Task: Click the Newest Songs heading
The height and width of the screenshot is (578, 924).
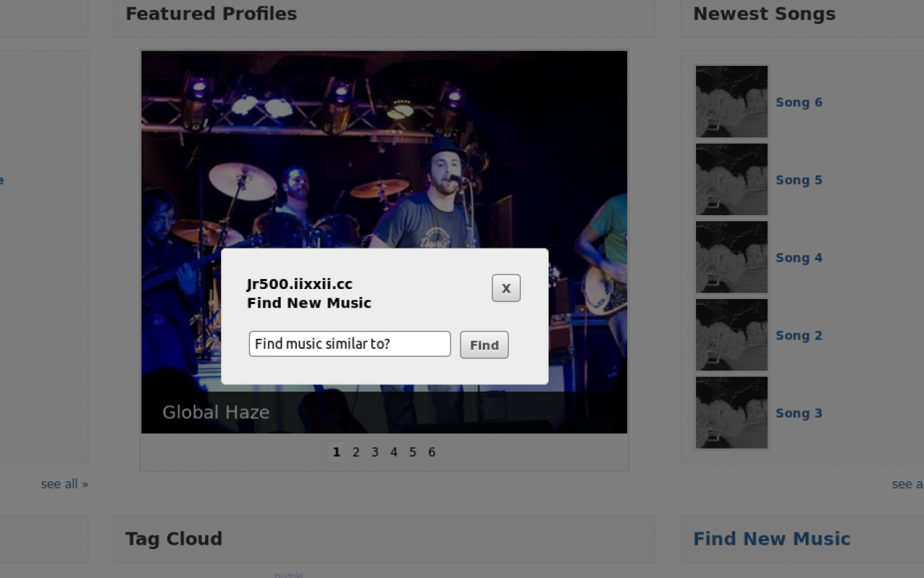Action: tap(764, 14)
